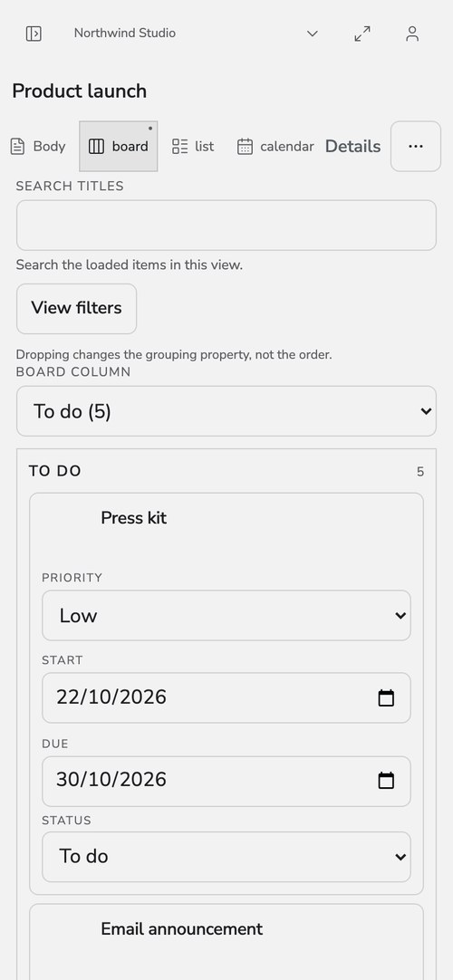The width and height of the screenshot is (453, 980).
Task: Focus the Search Titles input field
Action: coord(226,226)
